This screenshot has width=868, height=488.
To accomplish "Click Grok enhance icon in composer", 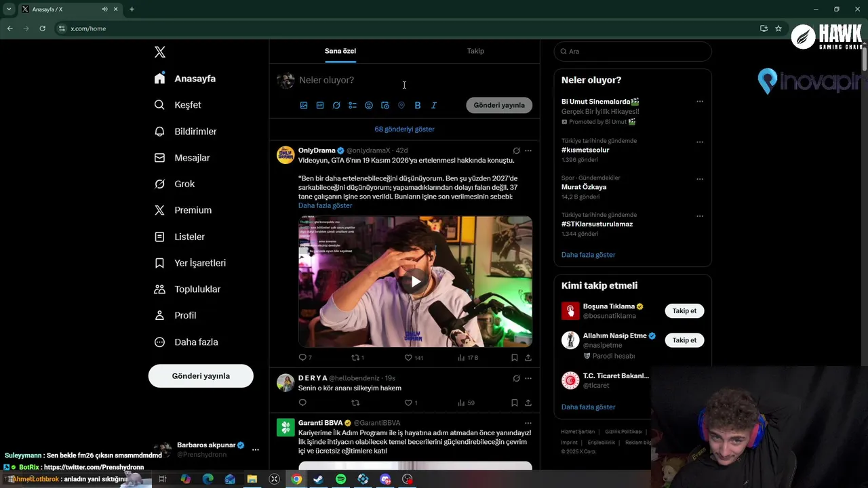I will pyautogui.click(x=336, y=106).
